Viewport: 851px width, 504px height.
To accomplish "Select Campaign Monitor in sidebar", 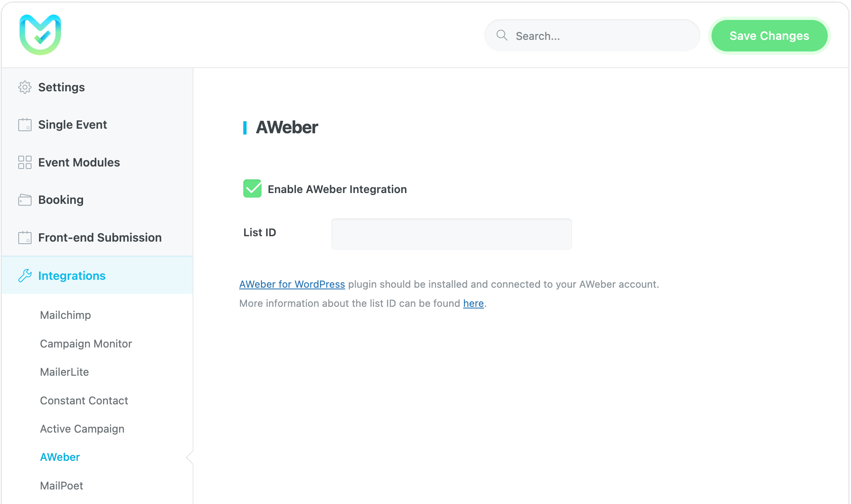I will click(86, 344).
